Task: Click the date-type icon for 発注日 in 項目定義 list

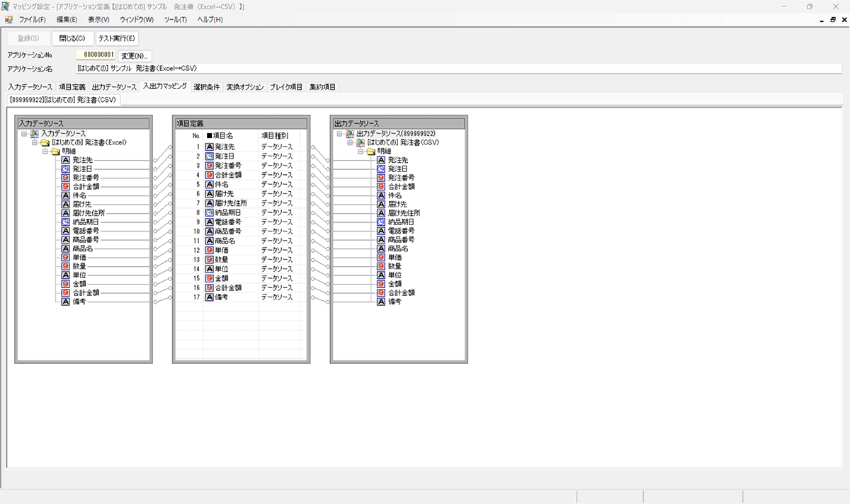Action: point(210,156)
